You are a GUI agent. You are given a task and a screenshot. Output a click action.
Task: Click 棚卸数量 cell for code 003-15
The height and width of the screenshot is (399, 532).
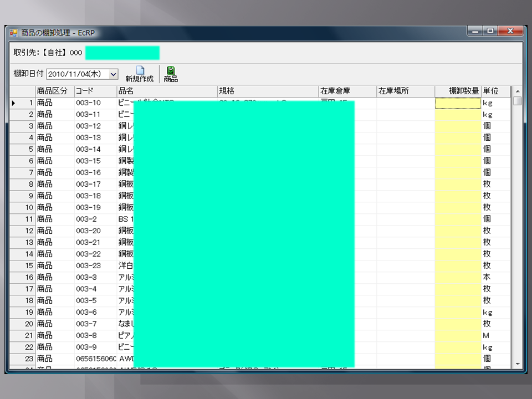click(457, 161)
